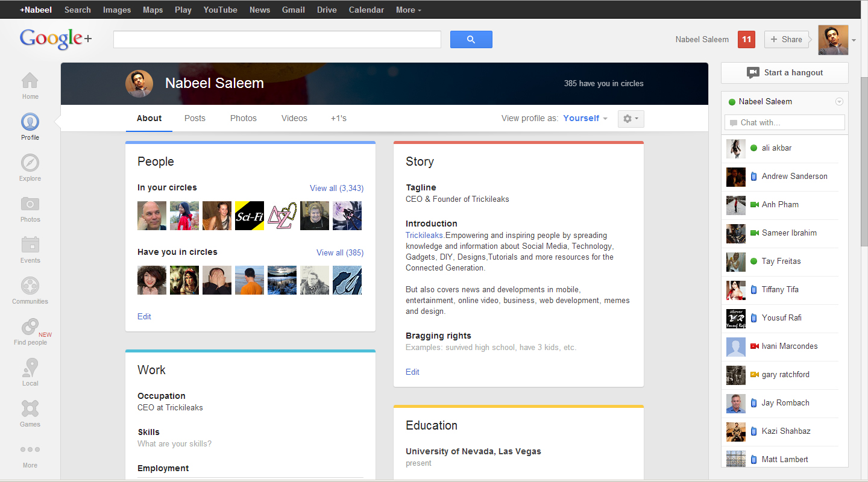868x482 pixels.
Task: Open chat with Kazi Shahbaz
Action: (782, 431)
